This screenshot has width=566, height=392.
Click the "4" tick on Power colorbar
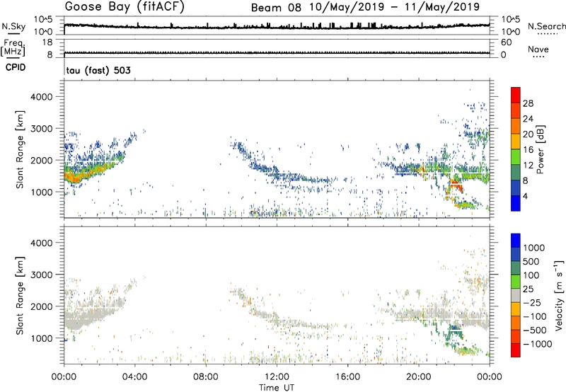click(526, 196)
